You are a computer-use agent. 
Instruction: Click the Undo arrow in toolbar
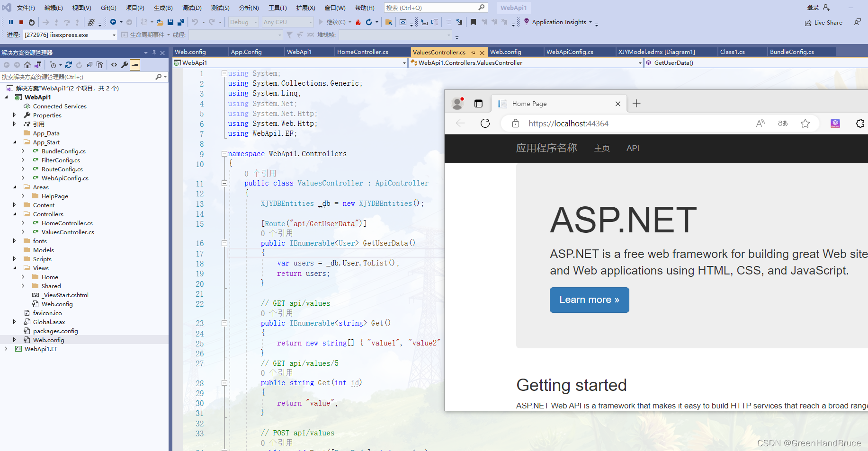[195, 22]
